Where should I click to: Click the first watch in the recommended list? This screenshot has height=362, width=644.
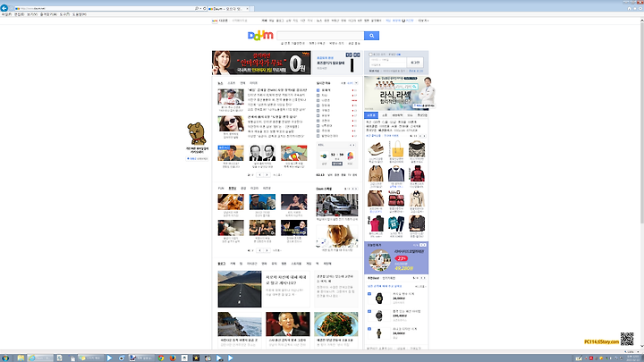[x=378, y=299]
